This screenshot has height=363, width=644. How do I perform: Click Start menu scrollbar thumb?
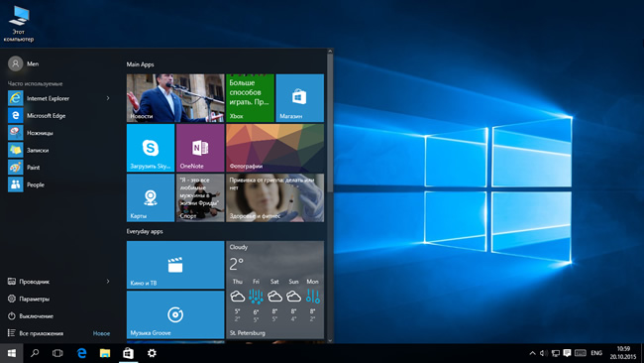330,123
